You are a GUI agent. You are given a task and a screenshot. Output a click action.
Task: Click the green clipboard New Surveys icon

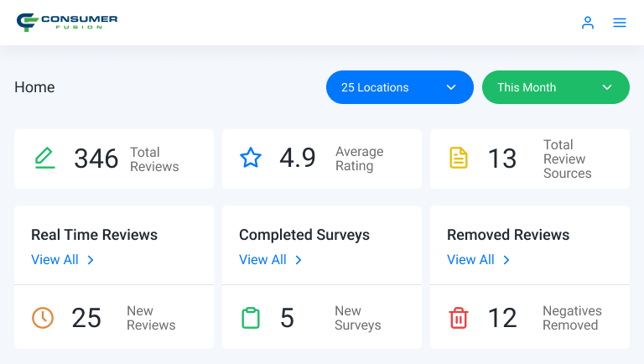251,318
